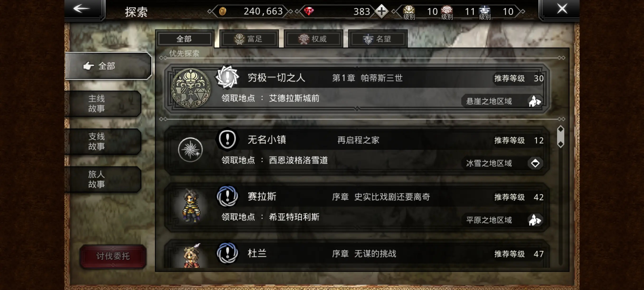This screenshot has width=644, height=290.
Task: Tap the plus icon to add rubies
Action: click(382, 11)
